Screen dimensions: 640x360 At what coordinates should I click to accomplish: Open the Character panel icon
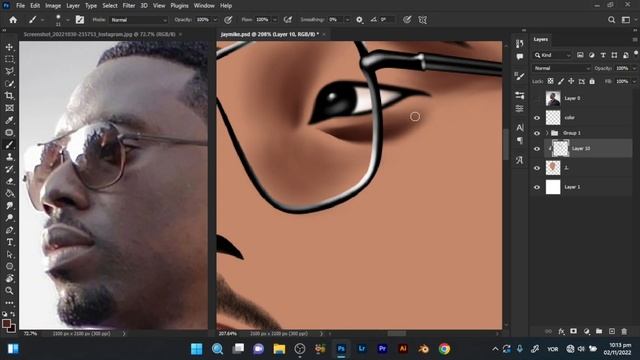(x=520, y=128)
